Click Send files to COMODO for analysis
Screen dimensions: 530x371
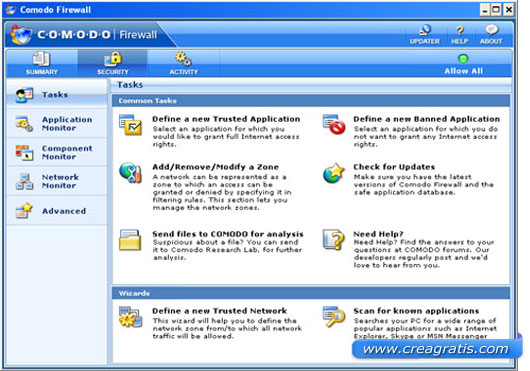[227, 234]
